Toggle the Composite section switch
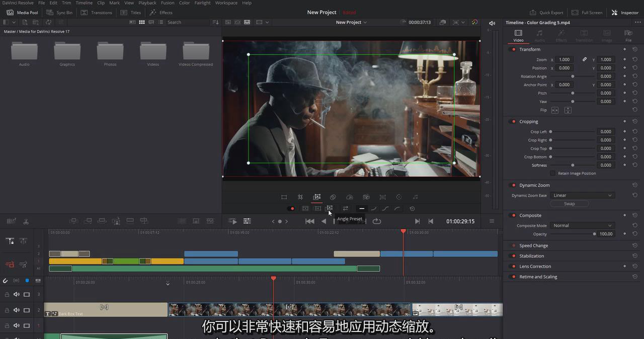 tap(513, 215)
